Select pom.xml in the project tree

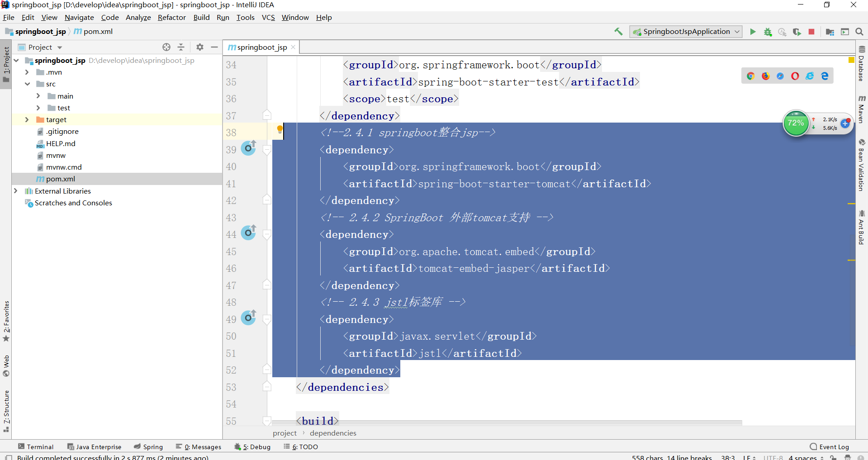117,179
